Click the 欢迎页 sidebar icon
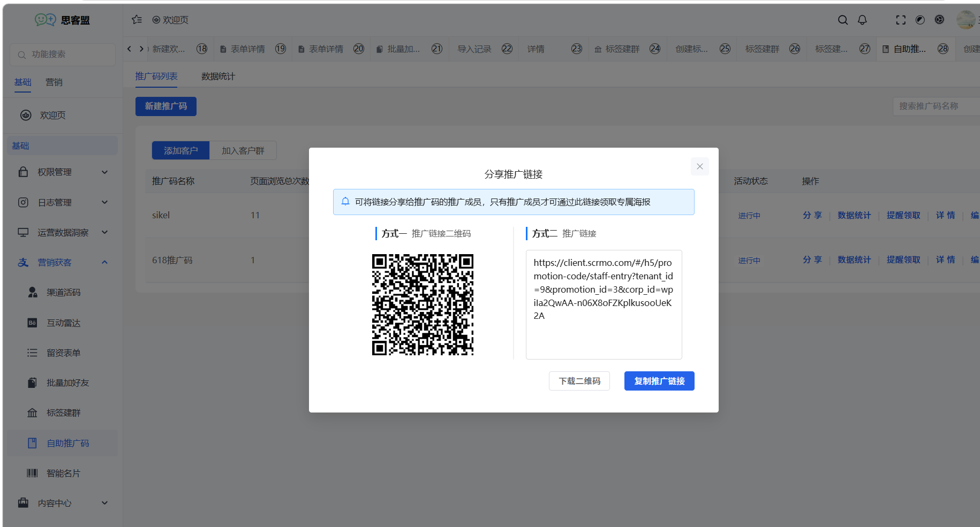This screenshot has height=527, width=980. (x=26, y=115)
